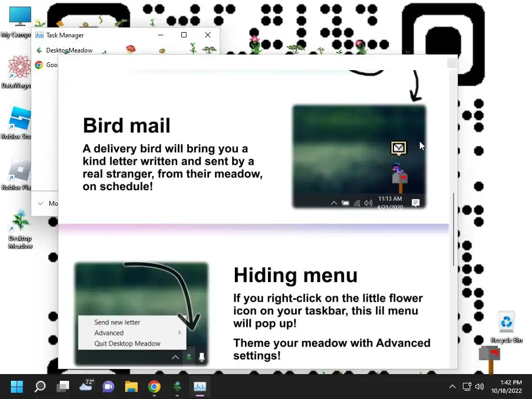Open File Explorer from taskbar
This screenshot has height=399, width=532.
coord(131,387)
